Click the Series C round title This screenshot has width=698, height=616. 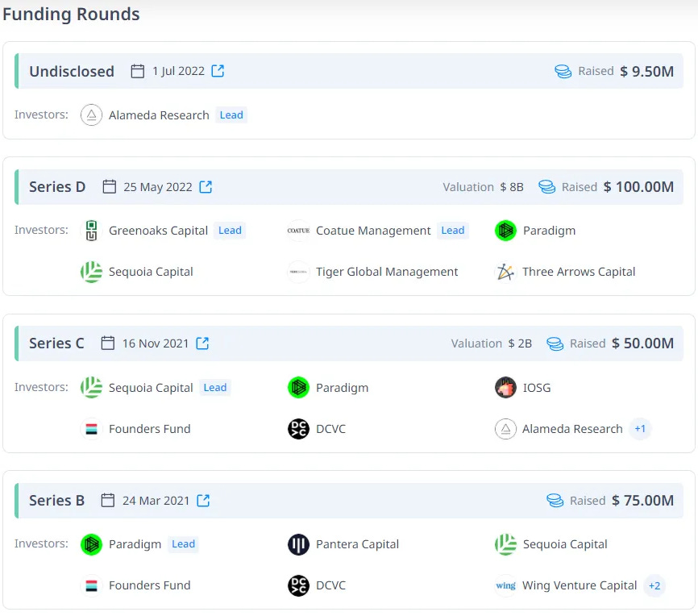pos(56,343)
